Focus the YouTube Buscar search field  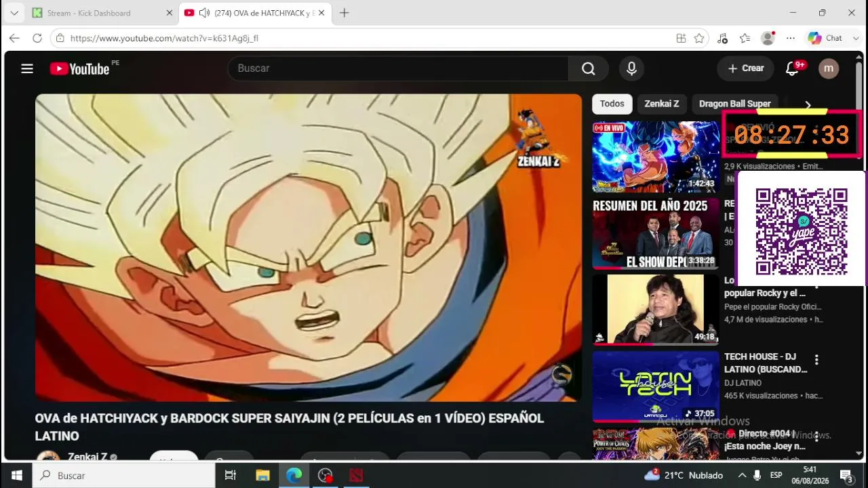click(398, 68)
